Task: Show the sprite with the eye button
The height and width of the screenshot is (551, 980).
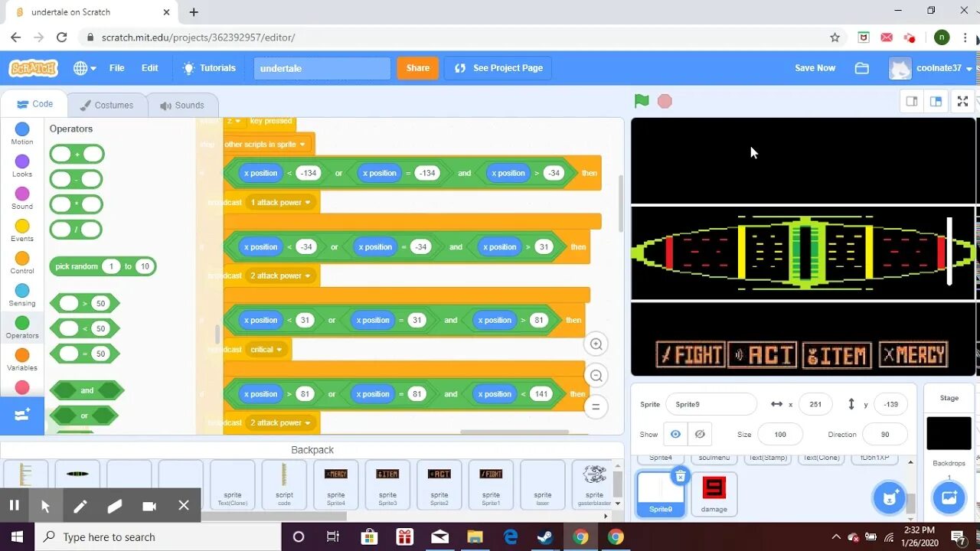Action: pos(675,434)
